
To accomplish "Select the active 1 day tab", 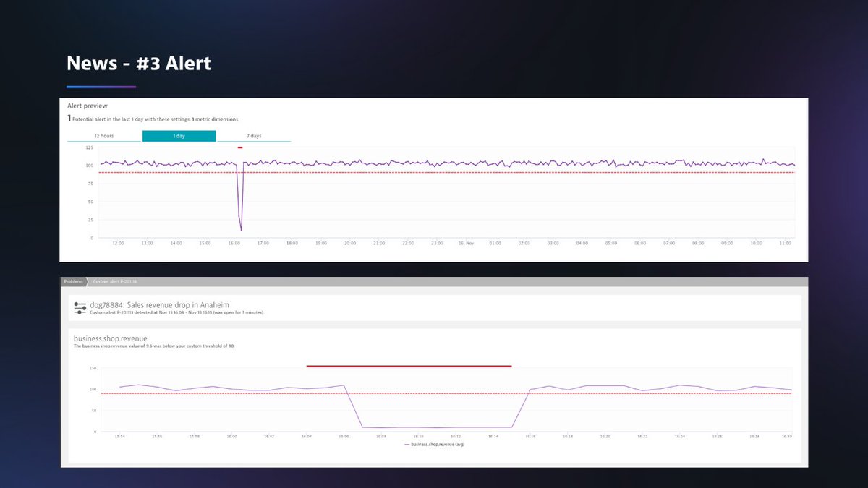I will 179,135.
